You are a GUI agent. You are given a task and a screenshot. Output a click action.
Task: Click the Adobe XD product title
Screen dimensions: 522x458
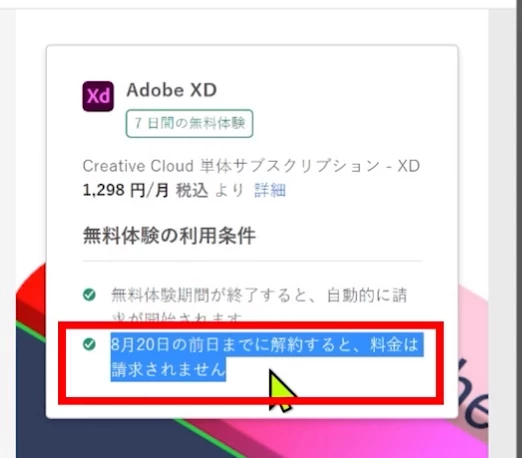172,90
